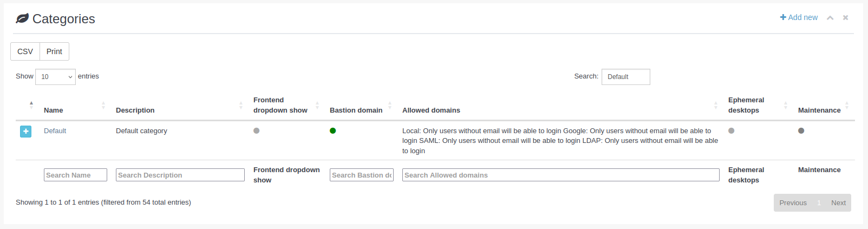Collapse the Categories panel with chevron
The height and width of the screenshot is (229, 868).
click(x=830, y=18)
